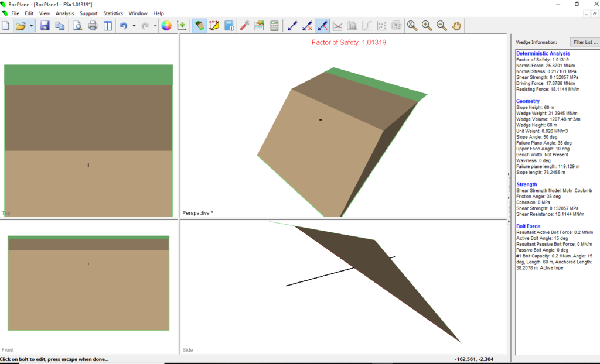This screenshot has height=364, width=600.
Task: Select the Pan hand tool icon
Action: pos(457,26)
